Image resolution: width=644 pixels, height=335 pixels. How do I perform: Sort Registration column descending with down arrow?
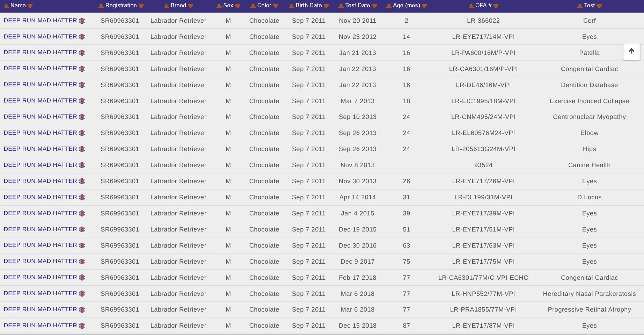coord(141,6)
